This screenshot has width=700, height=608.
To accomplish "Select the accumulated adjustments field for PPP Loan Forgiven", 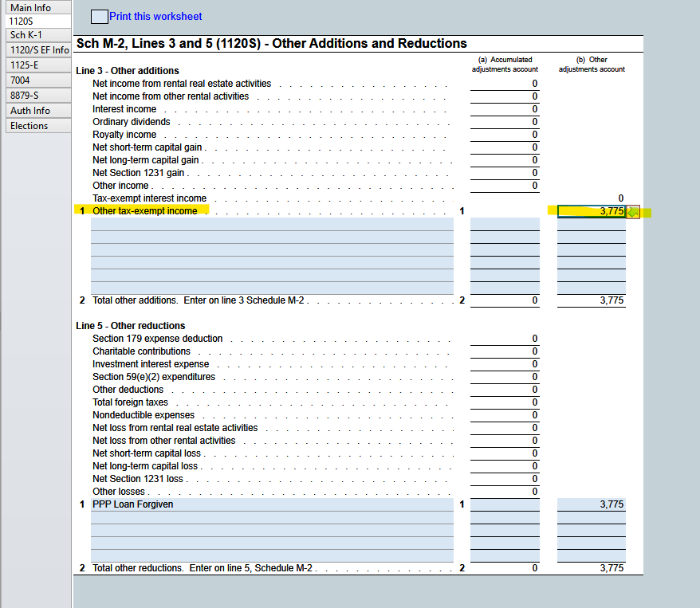I will click(x=505, y=504).
